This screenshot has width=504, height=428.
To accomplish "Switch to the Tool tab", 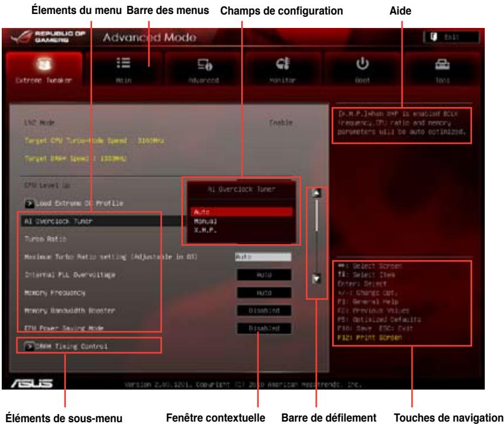I will (x=442, y=69).
